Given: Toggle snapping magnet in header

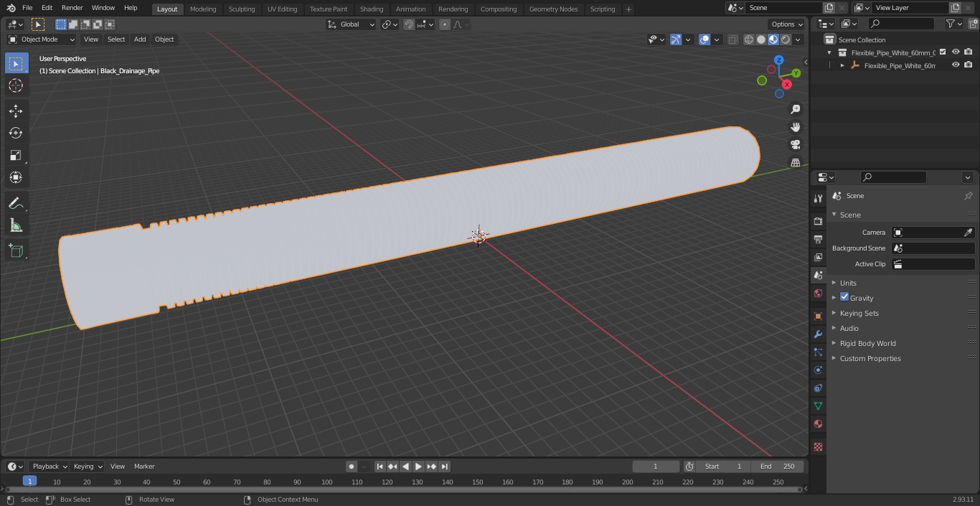Looking at the screenshot, I should coord(409,24).
